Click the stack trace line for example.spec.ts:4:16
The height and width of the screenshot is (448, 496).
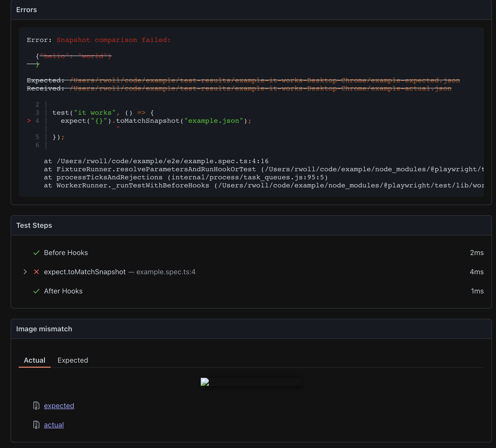click(x=156, y=161)
